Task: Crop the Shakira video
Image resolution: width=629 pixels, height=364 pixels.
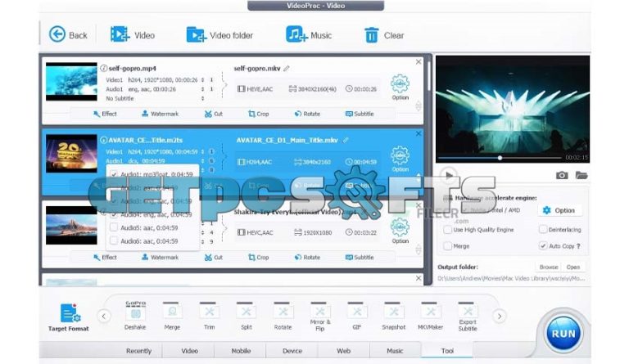Action: pos(258,257)
